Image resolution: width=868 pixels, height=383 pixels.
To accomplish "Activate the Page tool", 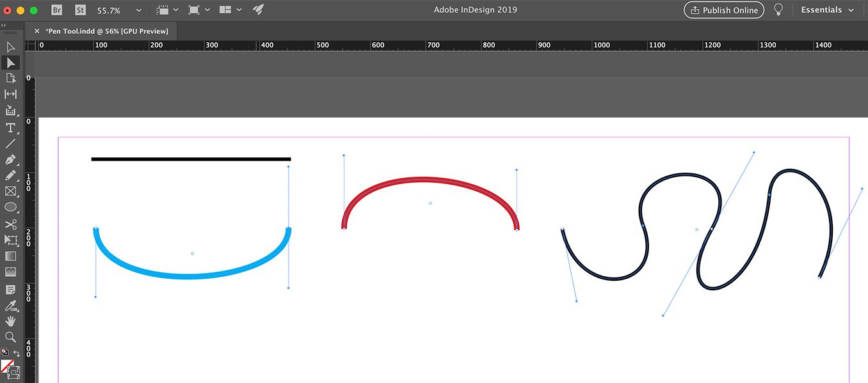I will 10,78.
